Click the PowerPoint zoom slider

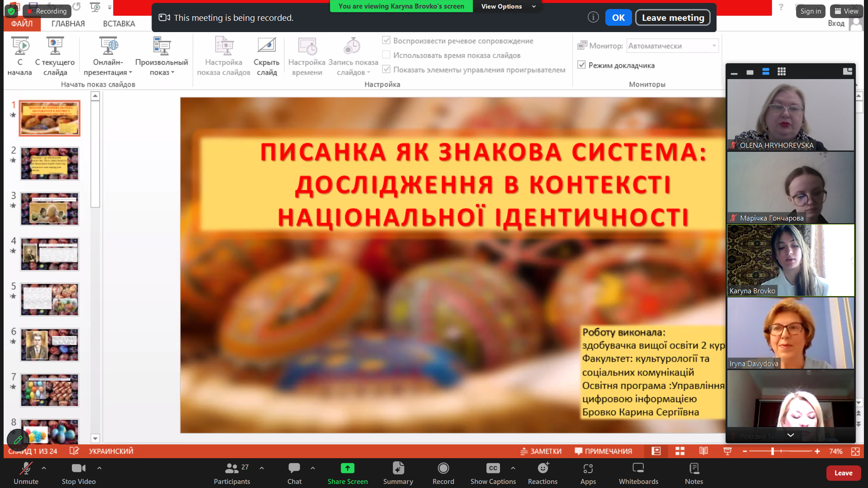click(x=773, y=451)
